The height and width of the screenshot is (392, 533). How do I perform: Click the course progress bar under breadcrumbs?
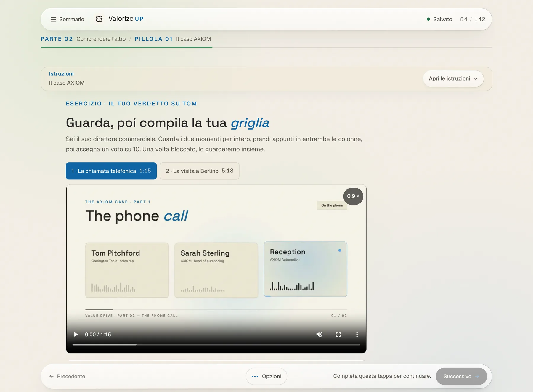coord(266,47)
